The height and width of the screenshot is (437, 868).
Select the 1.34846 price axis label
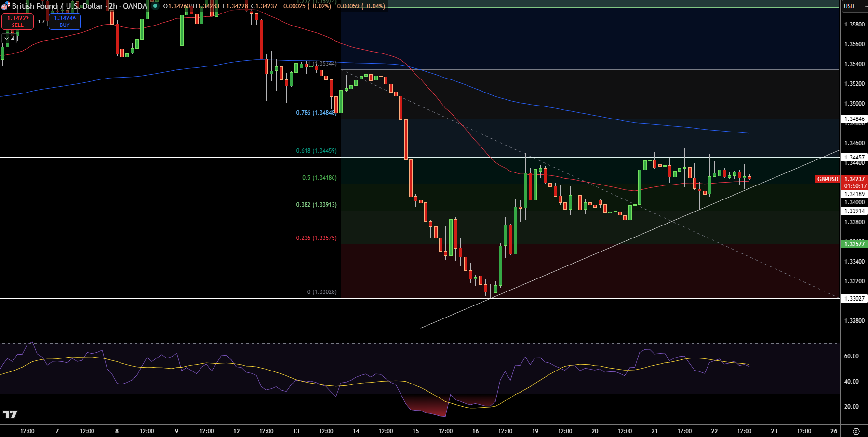pyautogui.click(x=854, y=119)
